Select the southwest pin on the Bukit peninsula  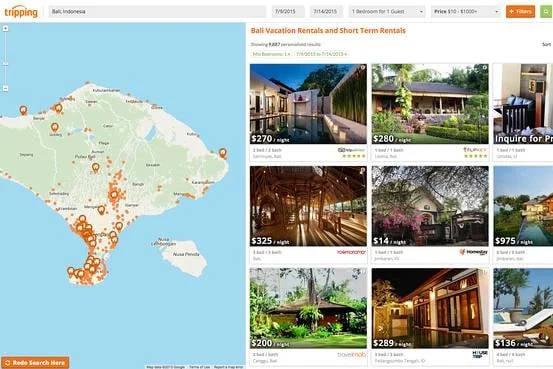click(x=71, y=271)
